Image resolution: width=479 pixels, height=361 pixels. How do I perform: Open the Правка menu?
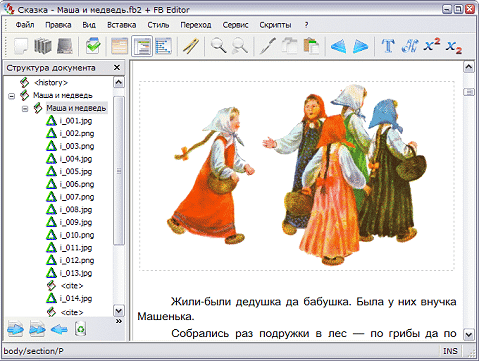58,25
